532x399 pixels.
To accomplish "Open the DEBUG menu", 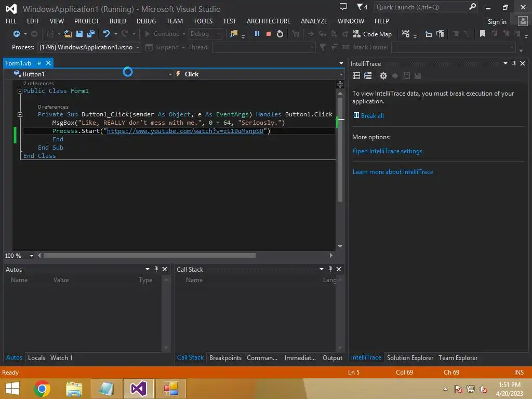I will point(146,21).
